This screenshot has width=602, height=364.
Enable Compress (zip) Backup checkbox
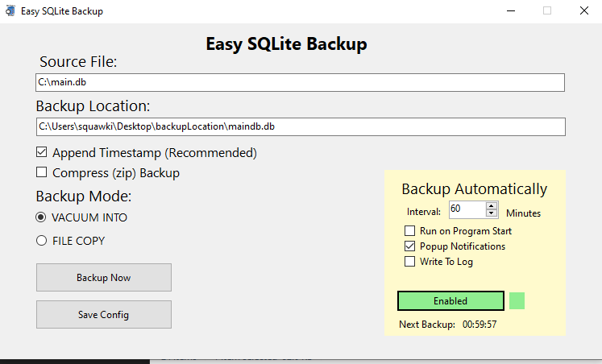tap(41, 172)
